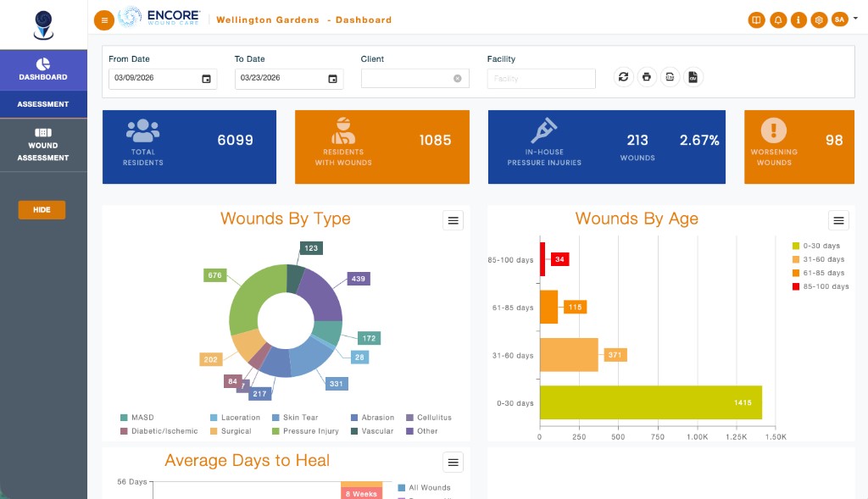Click the 172 teal donut label
The image size is (868, 499).
tap(369, 338)
